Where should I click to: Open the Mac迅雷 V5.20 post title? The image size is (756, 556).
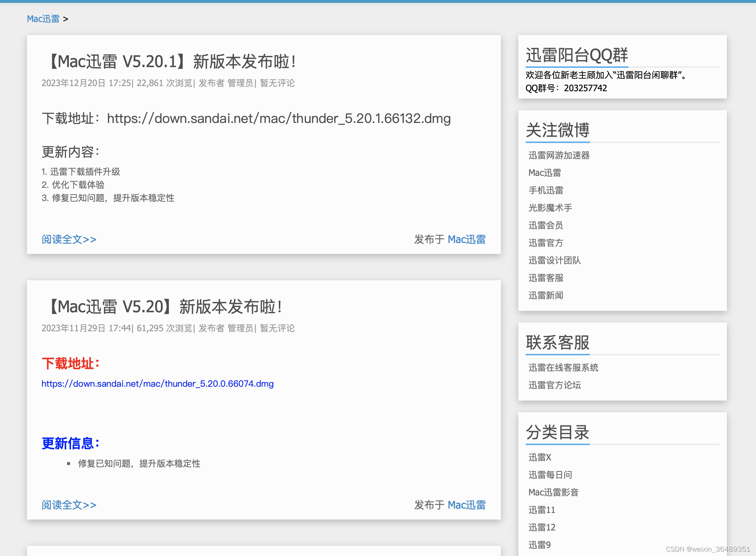point(164,307)
